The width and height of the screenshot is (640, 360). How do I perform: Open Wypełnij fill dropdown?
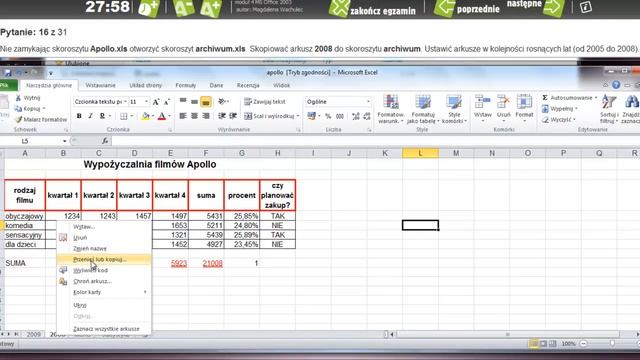pos(560,109)
